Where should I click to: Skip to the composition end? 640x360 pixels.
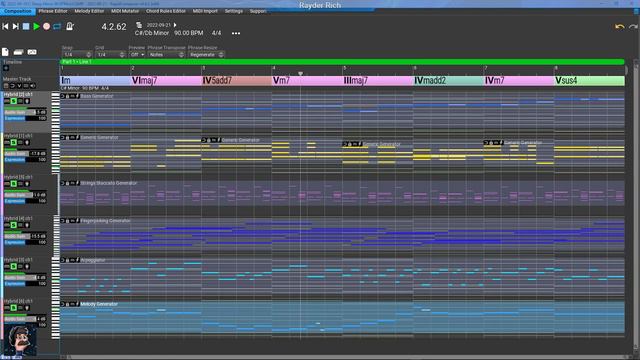(16, 27)
